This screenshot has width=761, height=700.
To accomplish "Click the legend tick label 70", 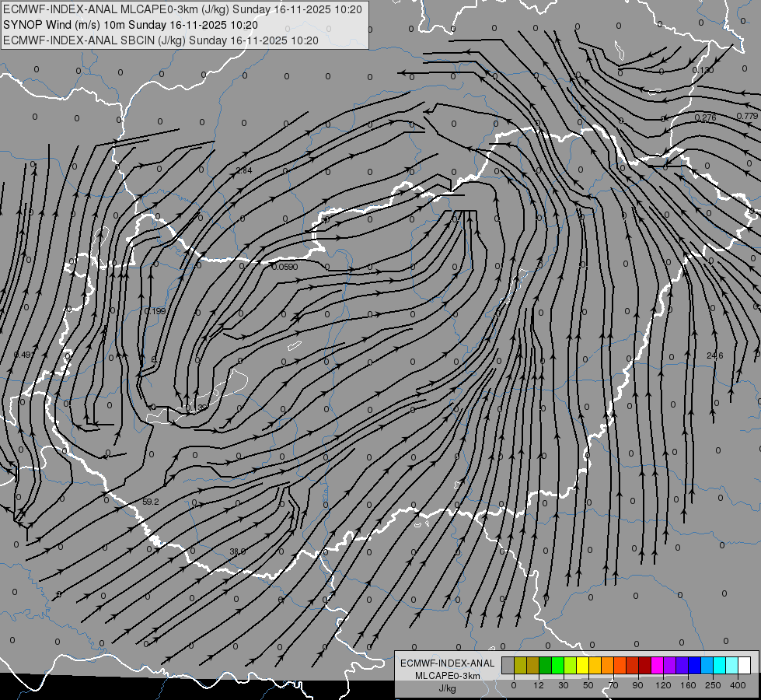I will coord(613,685).
